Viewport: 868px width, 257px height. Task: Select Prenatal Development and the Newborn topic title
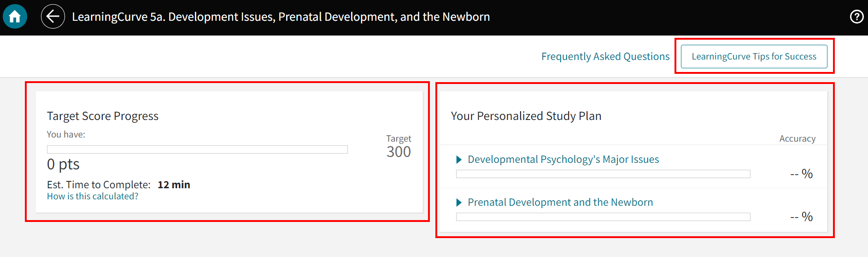point(560,203)
